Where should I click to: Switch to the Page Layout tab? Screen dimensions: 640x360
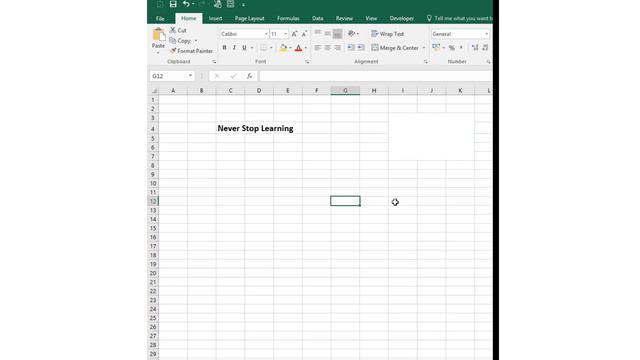(x=249, y=18)
